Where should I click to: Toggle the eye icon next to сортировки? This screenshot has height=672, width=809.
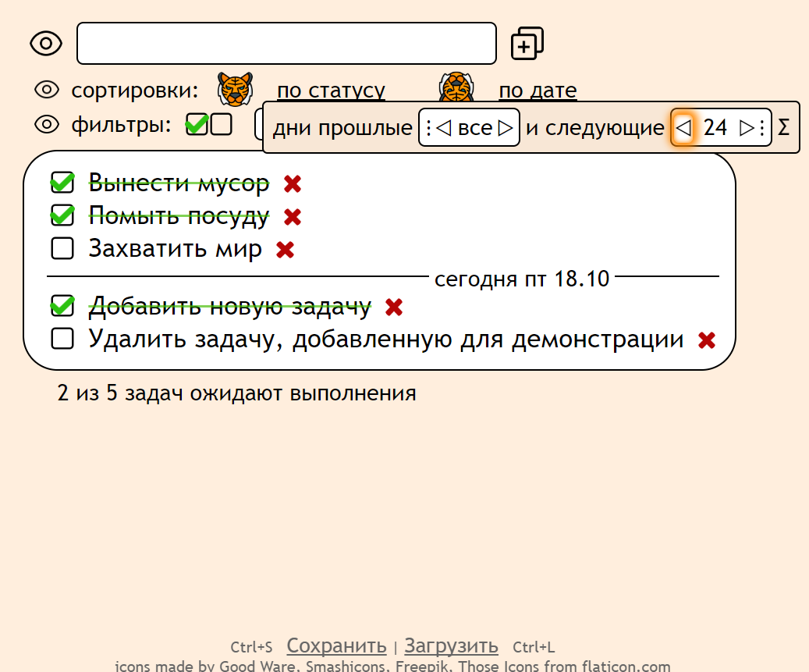coord(47,90)
